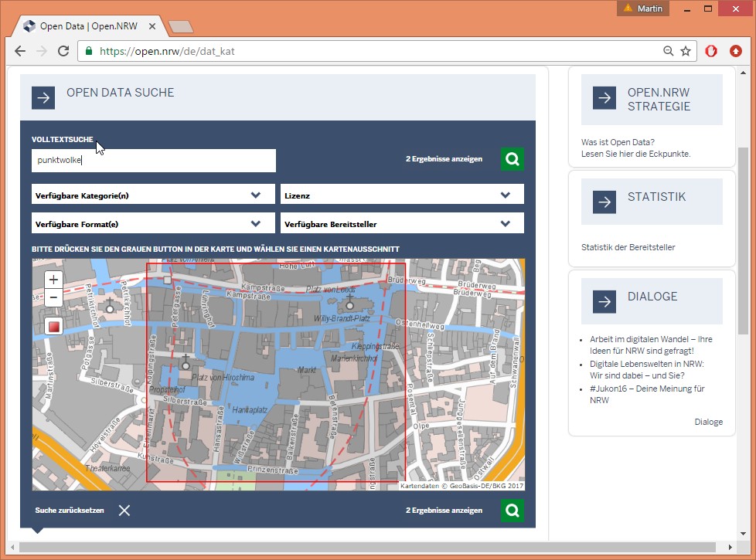The width and height of the screenshot is (756, 560).
Task: Click the Dialoge arrow icon
Action: pyautogui.click(x=604, y=301)
